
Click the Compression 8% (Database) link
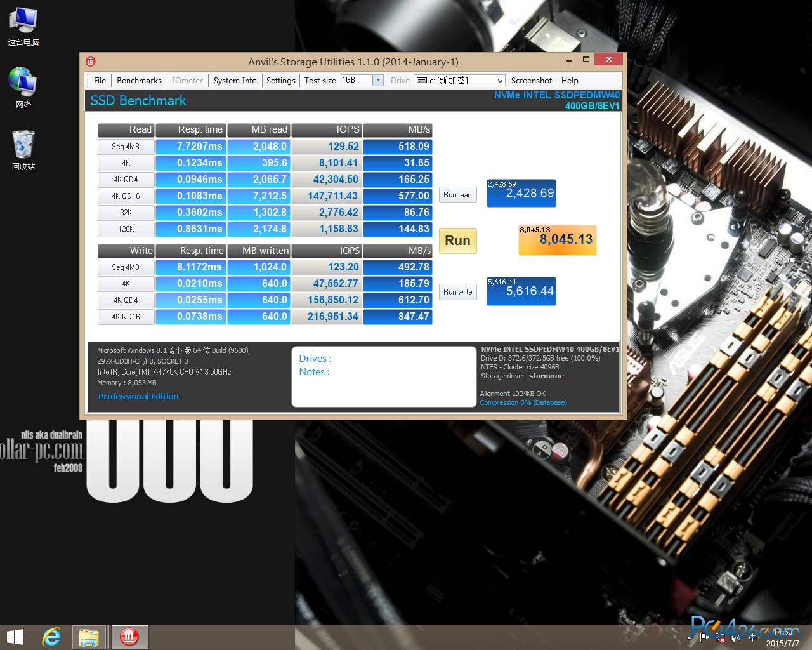[523, 402]
